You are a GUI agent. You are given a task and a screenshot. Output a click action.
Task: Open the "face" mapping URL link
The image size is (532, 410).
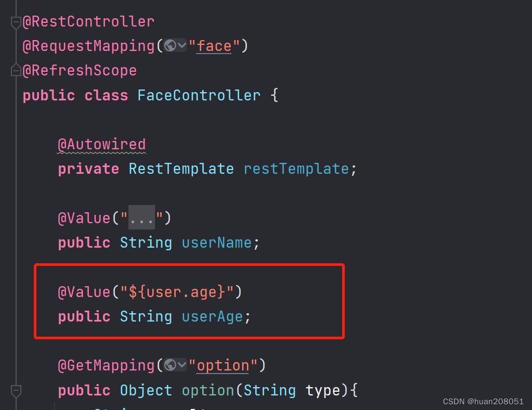pos(214,46)
